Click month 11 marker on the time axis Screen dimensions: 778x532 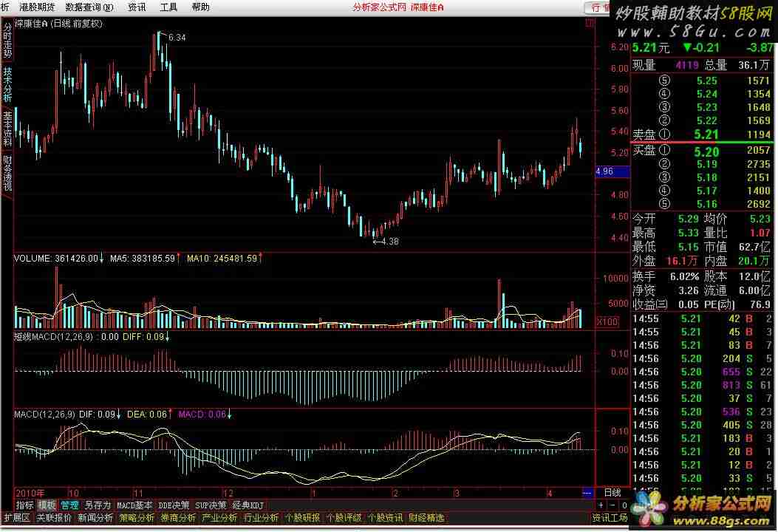pos(138,493)
